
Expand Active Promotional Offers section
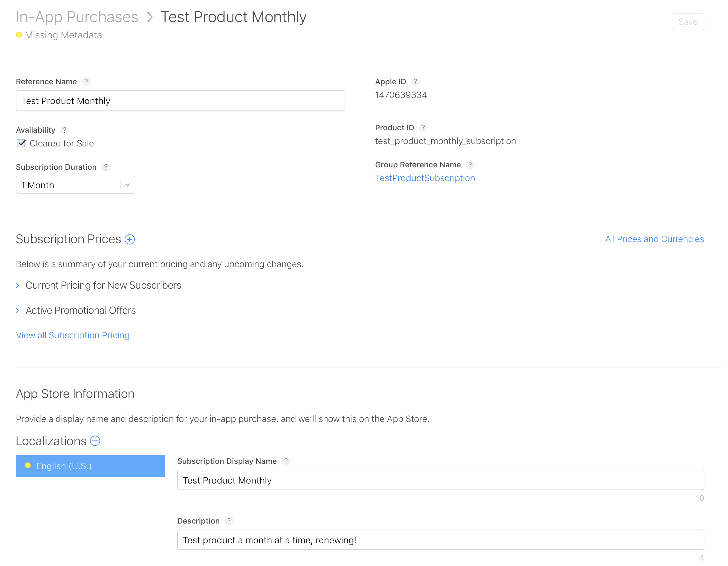coord(80,311)
